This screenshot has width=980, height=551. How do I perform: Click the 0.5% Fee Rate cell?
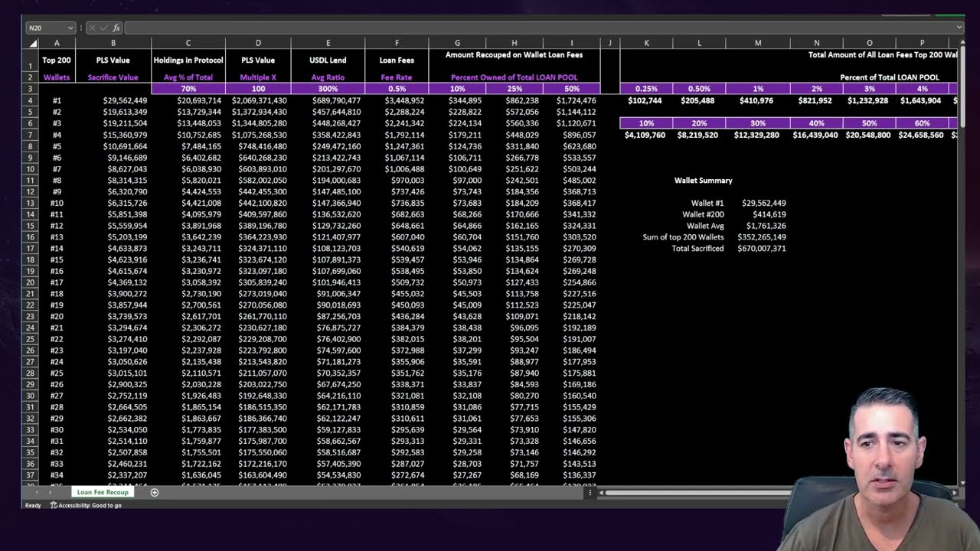coord(397,89)
